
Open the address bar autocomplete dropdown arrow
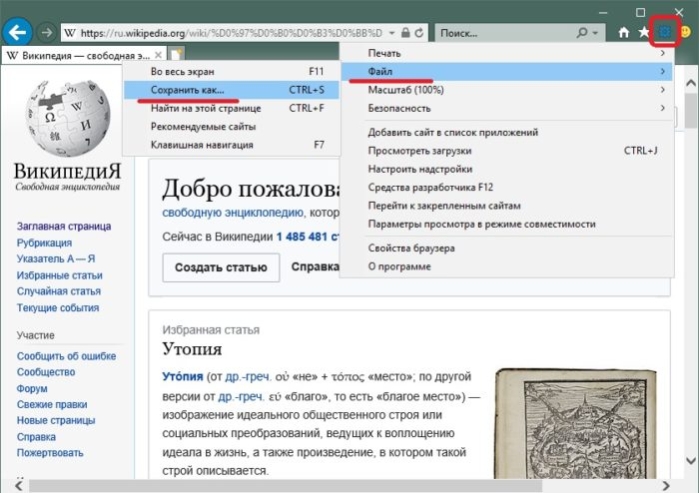[x=392, y=33]
